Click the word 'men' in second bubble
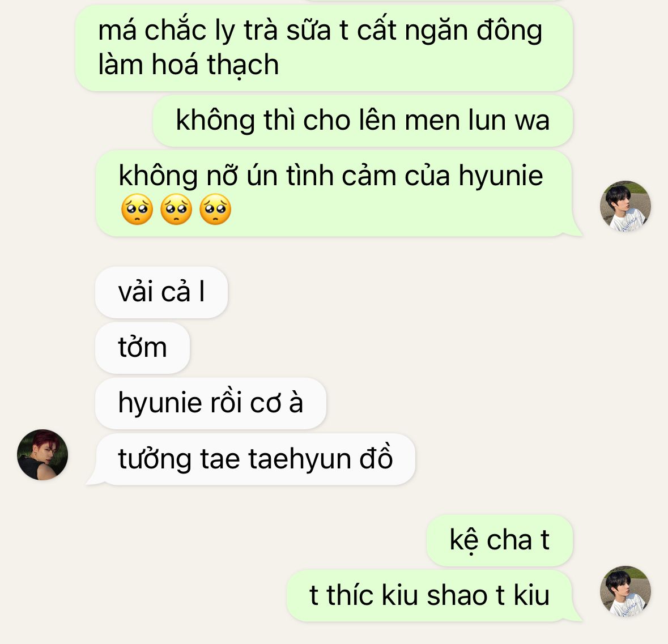Screen dimensions: 668x644 pos(432,121)
